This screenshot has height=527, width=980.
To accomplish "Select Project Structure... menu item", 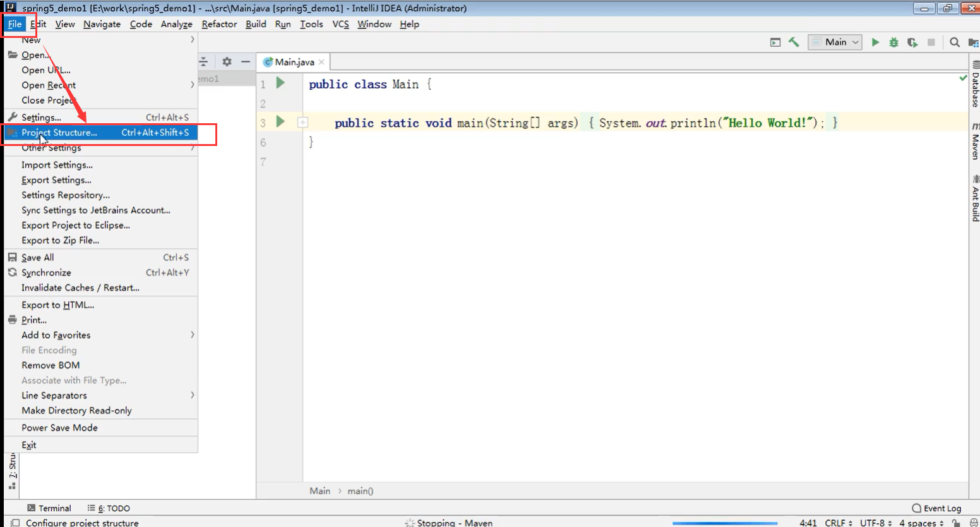I will (x=101, y=133).
